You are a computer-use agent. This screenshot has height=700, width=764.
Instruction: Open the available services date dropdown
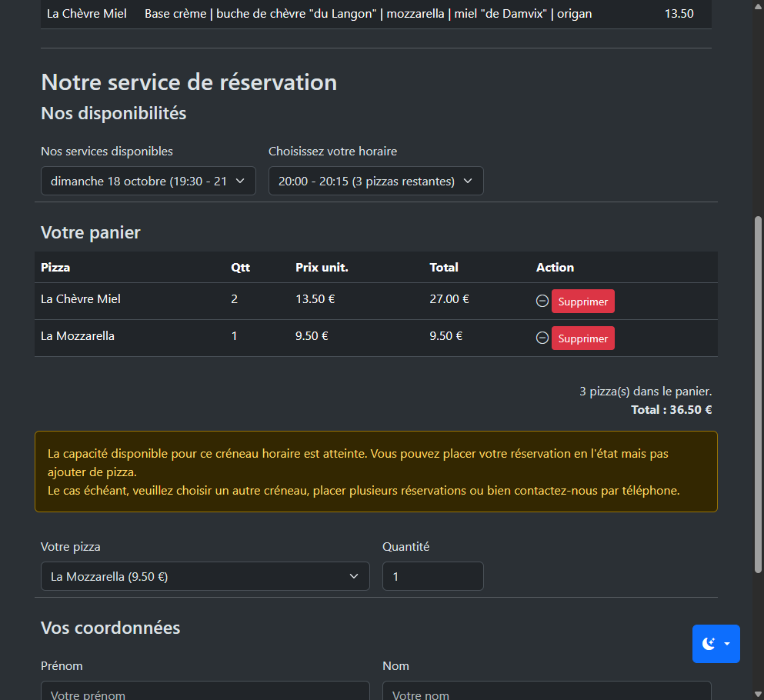point(148,181)
